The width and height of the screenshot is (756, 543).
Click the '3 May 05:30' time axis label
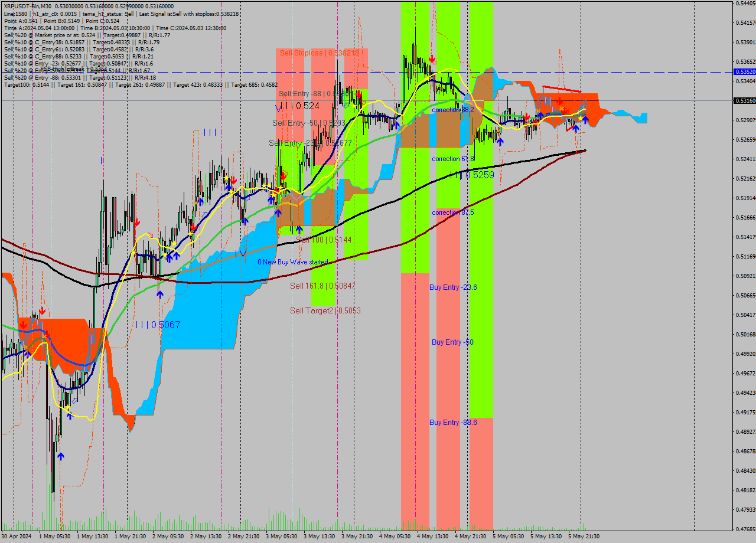[282, 537]
